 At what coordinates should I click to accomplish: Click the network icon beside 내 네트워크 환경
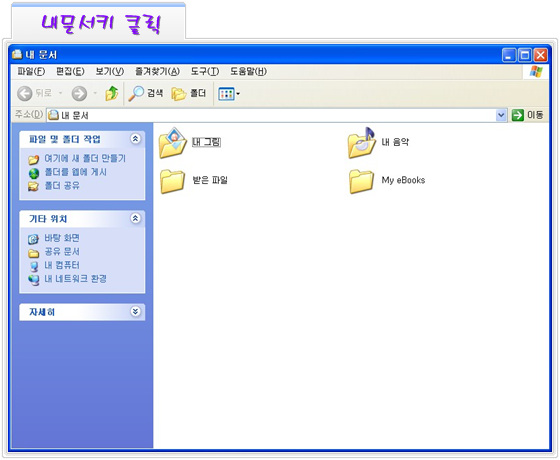pyautogui.click(x=34, y=280)
